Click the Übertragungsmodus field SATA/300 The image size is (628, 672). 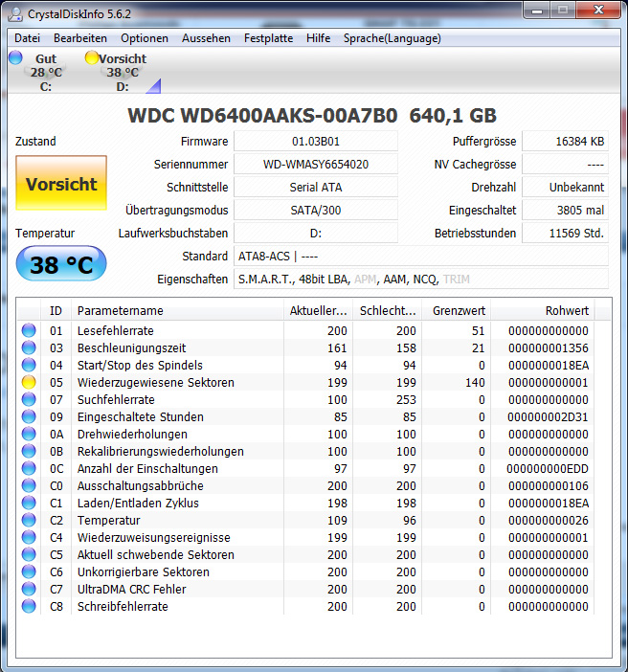coord(316,211)
